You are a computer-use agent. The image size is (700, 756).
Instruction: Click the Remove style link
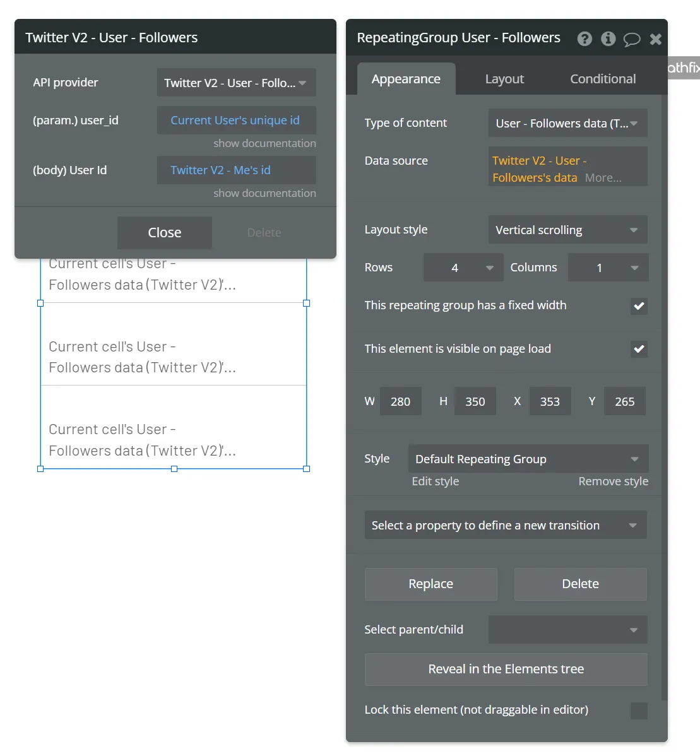point(614,481)
